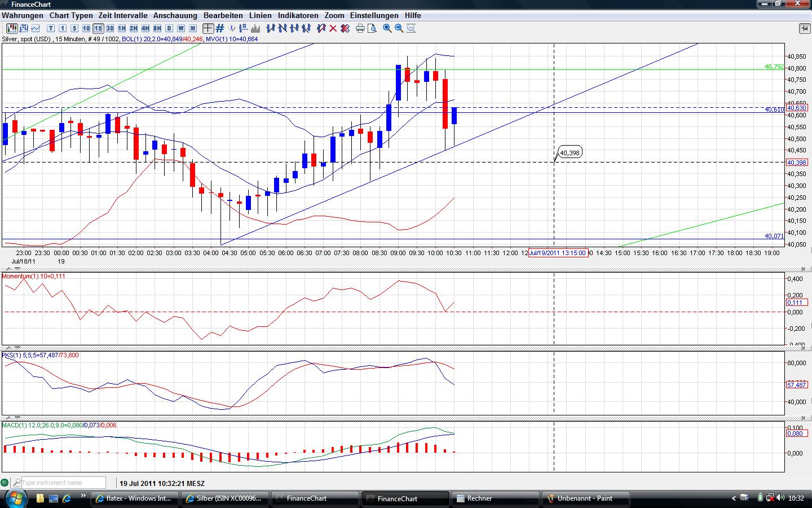The image size is (812, 508).
Task: Expand the quick launch chevron
Action: [83, 496]
